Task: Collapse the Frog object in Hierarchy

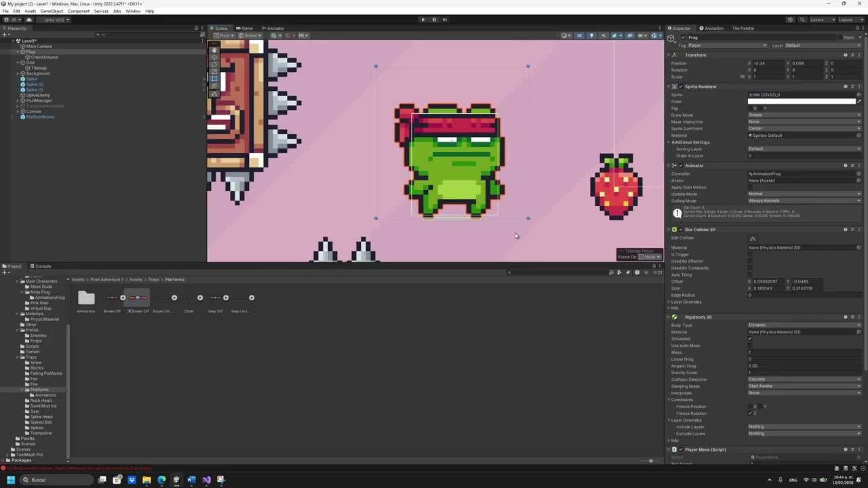Action: coord(18,52)
